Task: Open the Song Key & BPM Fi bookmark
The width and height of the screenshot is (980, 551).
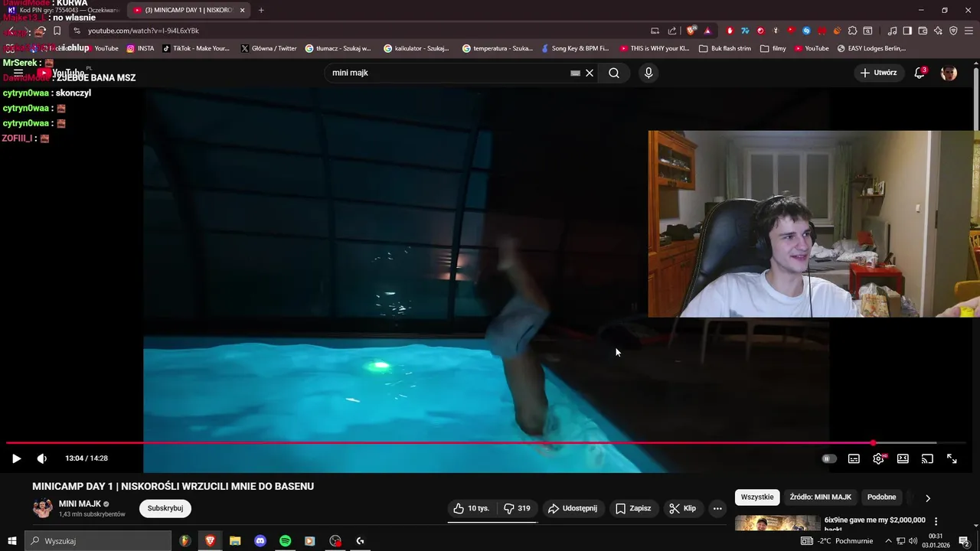Action: pyautogui.click(x=575, y=48)
